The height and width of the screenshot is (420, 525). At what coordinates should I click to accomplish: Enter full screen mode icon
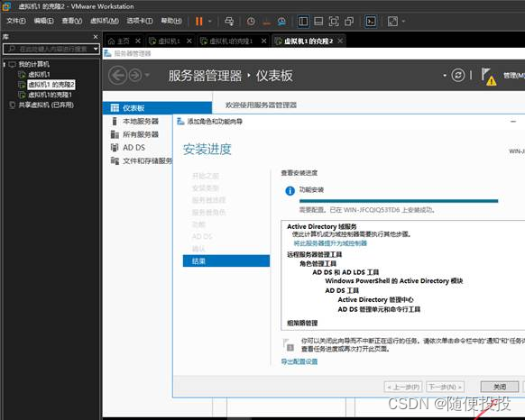334,22
